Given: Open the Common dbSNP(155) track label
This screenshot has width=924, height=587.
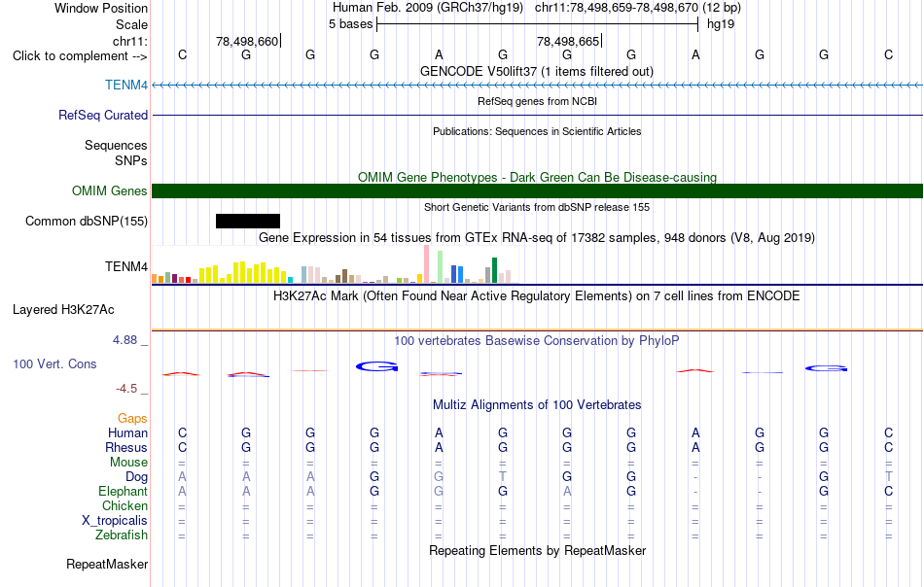Looking at the screenshot, I should click(x=86, y=221).
